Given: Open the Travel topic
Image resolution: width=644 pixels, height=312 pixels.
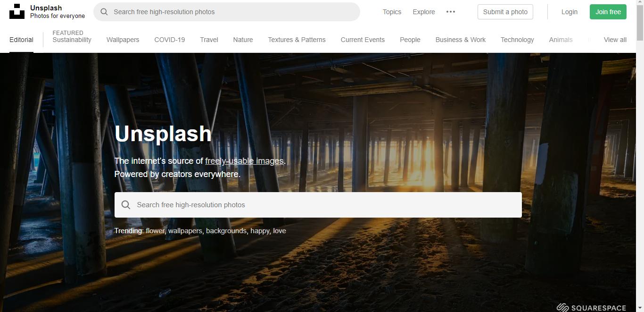Looking at the screenshot, I should (209, 40).
